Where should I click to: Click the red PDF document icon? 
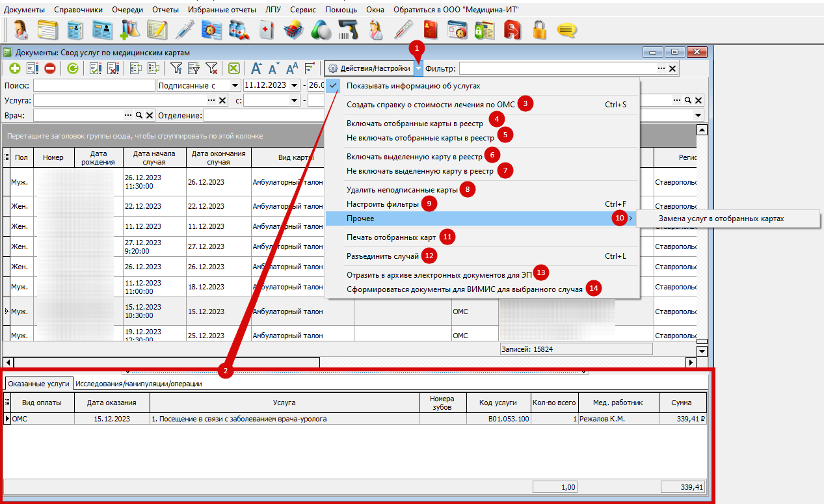tap(512, 31)
